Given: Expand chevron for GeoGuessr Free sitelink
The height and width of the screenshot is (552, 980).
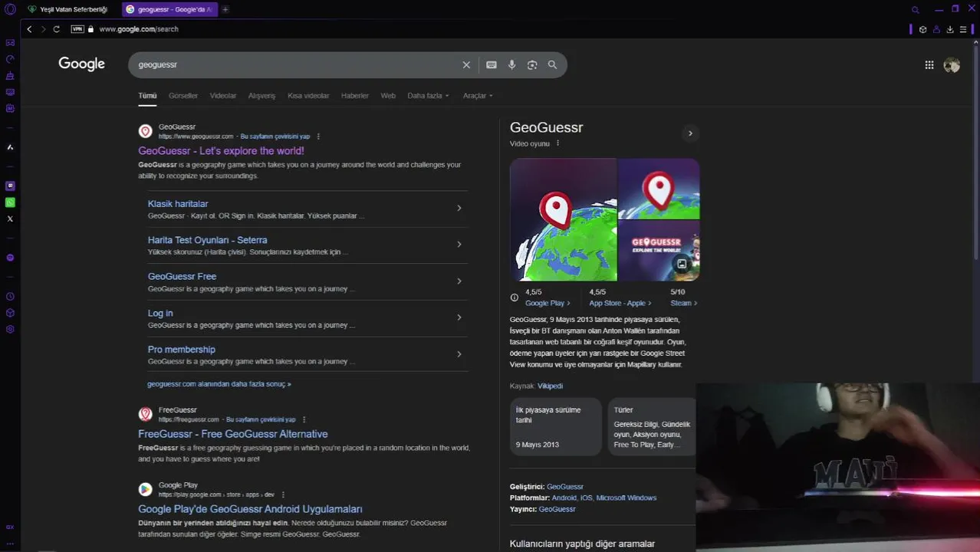Looking at the screenshot, I should point(459,281).
